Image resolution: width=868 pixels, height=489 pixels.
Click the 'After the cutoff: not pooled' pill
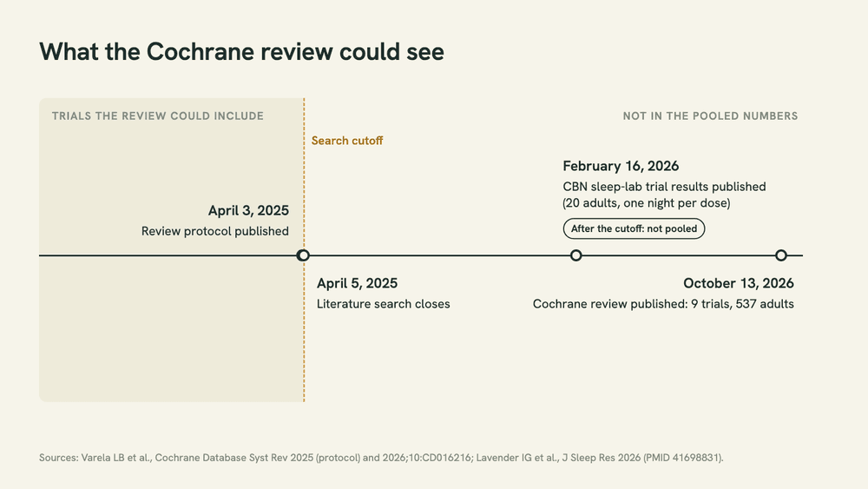tap(634, 228)
